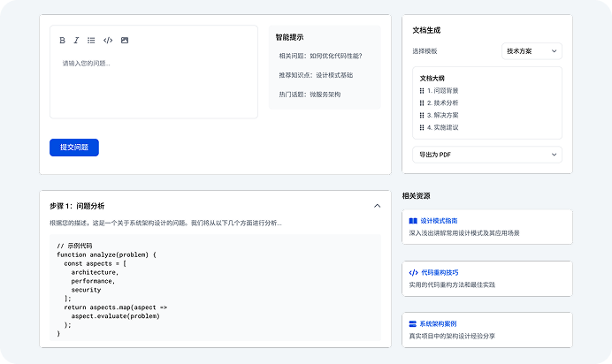
Task: Open the 代码重构技巧 resource link
Action: pos(440,272)
